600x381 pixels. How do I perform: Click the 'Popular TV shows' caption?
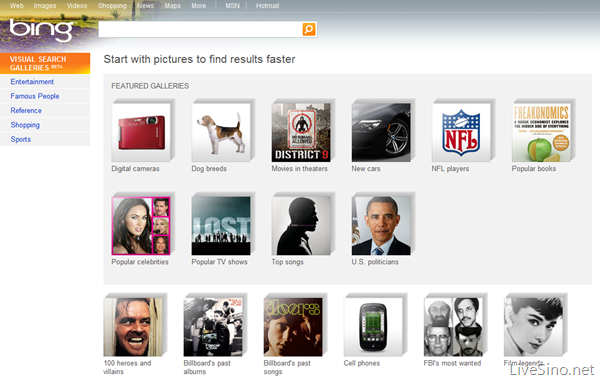(x=219, y=262)
